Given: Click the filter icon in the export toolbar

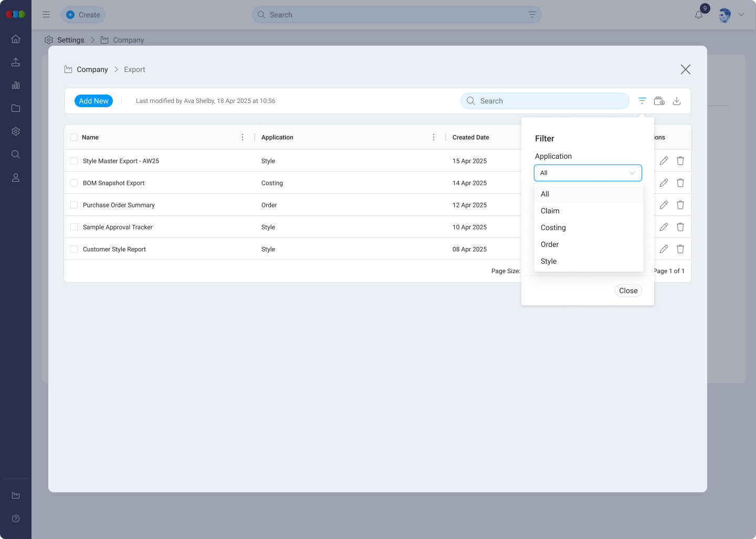Looking at the screenshot, I should (x=642, y=101).
